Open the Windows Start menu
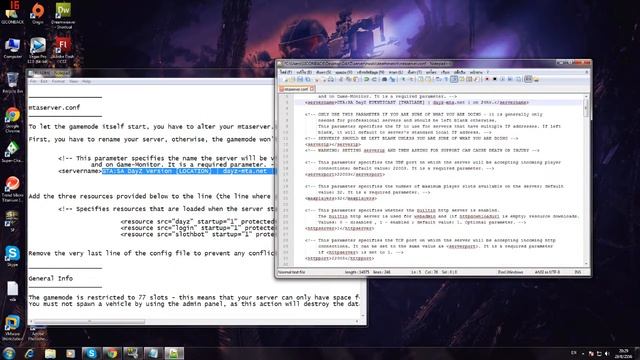Image resolution: width=640 pixels, height=360 pixels. coord(9,353)
